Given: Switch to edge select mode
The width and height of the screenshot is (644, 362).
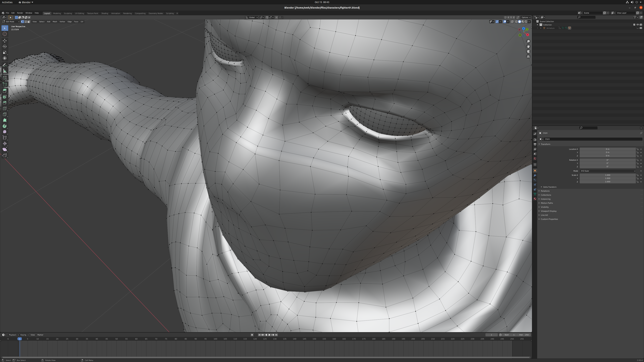Looking at the screenshot, I should pyautogui.click(x=25, y=22).
